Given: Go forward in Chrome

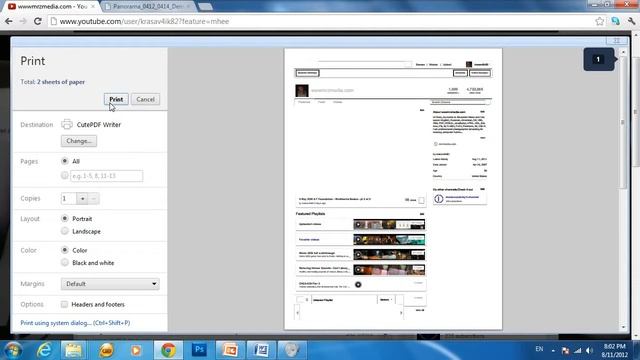Looking at the screenshot, I should (x=23, y=21).
